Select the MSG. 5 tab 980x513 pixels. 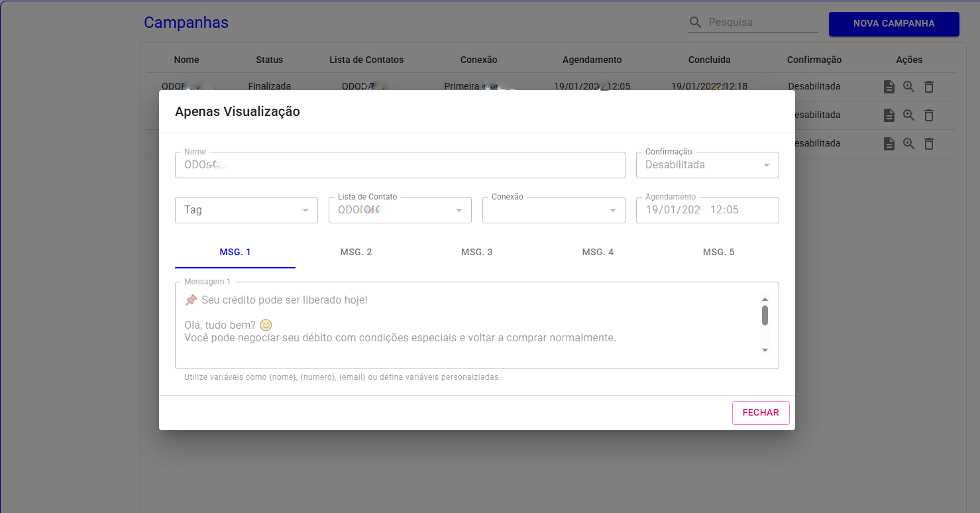pyautogui.click(x=718, y=253)
